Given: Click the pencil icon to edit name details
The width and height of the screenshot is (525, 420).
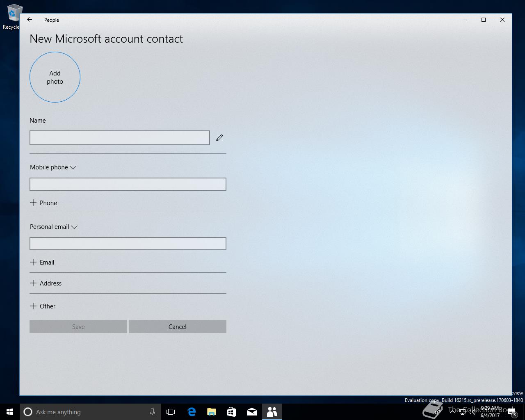Looking at the screenshot, I should coord(219,138).
